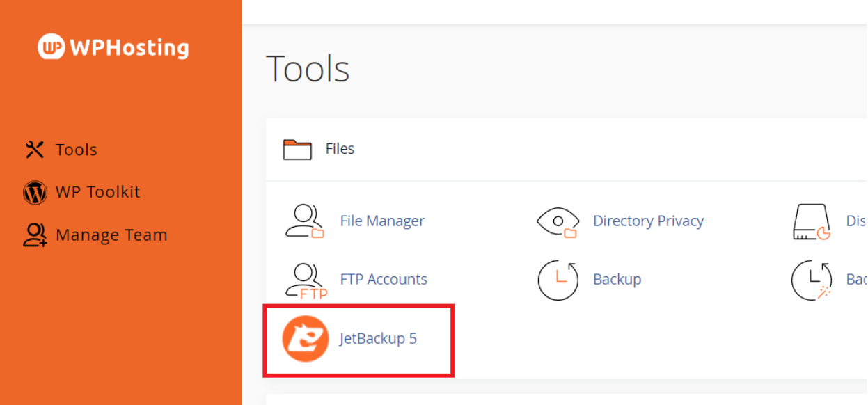Click the disk drive icon in Files row
Viewport: 868px width, 405px height.
(x=812, y=222)
